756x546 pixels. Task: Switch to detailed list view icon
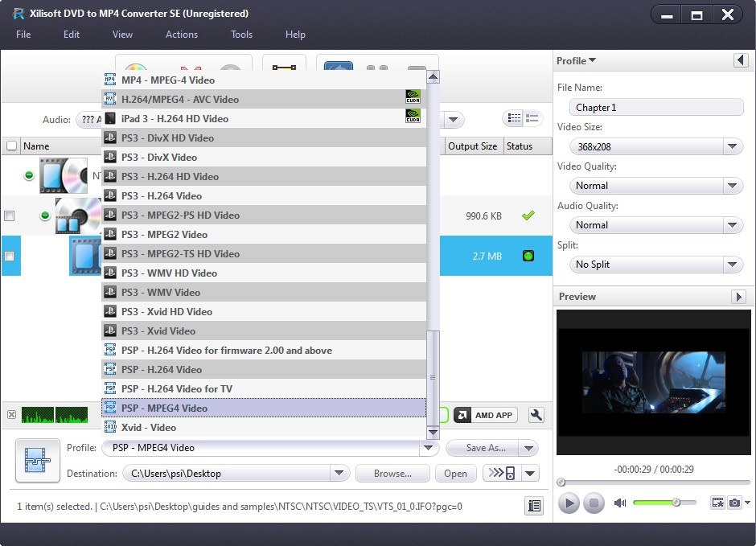click(514, 118)
